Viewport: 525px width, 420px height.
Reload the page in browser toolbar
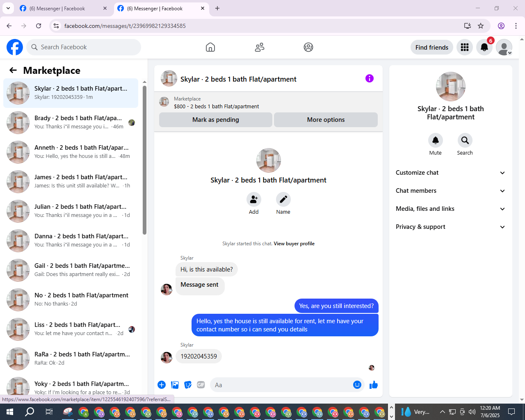tap(39, 26)
